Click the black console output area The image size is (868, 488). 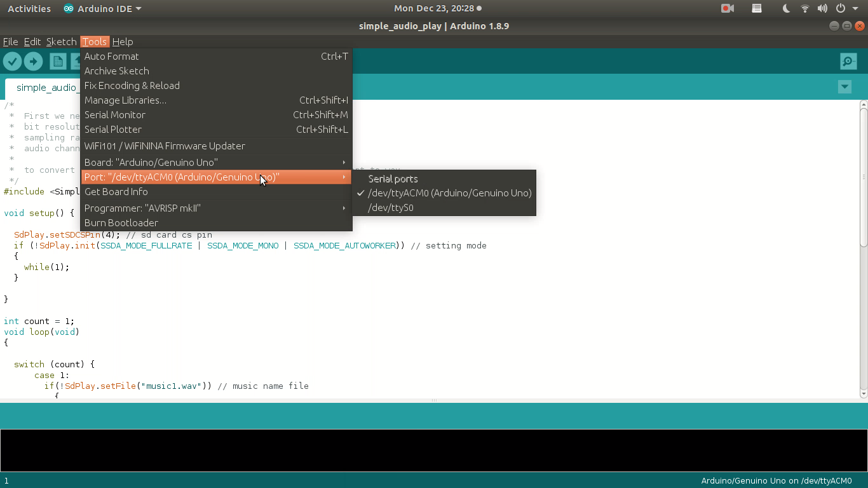click(x=433, y=451)
